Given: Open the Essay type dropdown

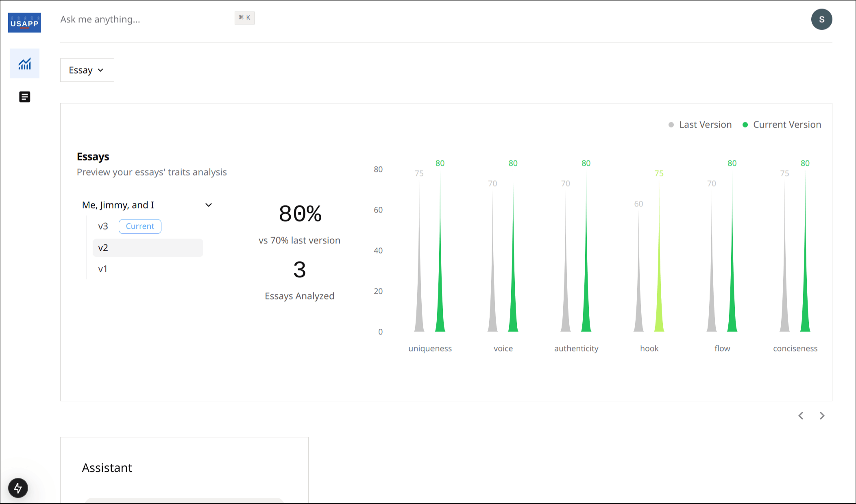Looking at the screenshot, I should tap(87, 70).
